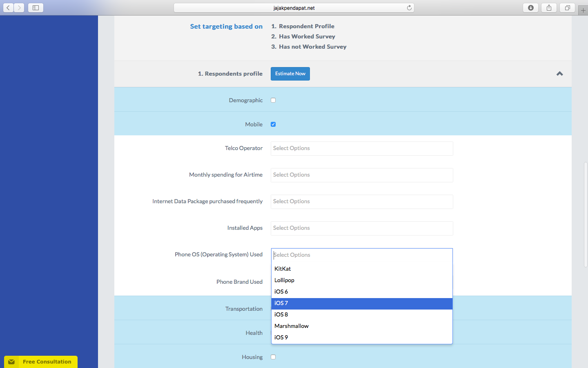Show all open tabs
Viewport: 588px width, 368px height.
pyautogui.click(x=567, y=7)
